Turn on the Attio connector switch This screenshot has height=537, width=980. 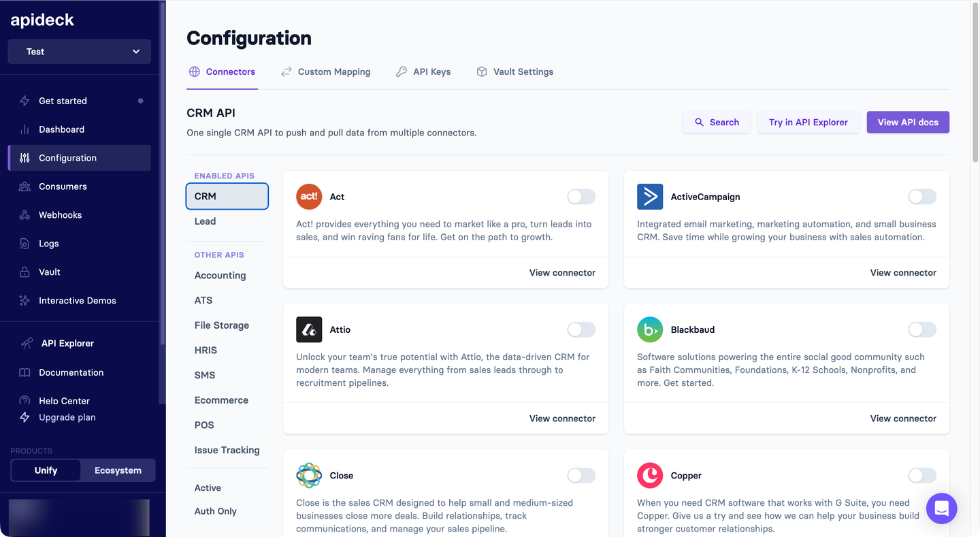point(581,329)
